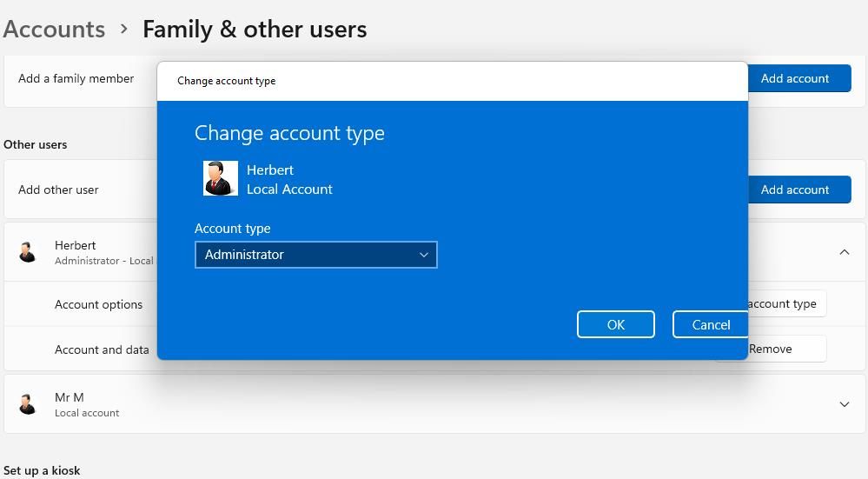Click the Account options label under Herbert
The height and width of the screenshot is (479, 868).
coord(98,304)
